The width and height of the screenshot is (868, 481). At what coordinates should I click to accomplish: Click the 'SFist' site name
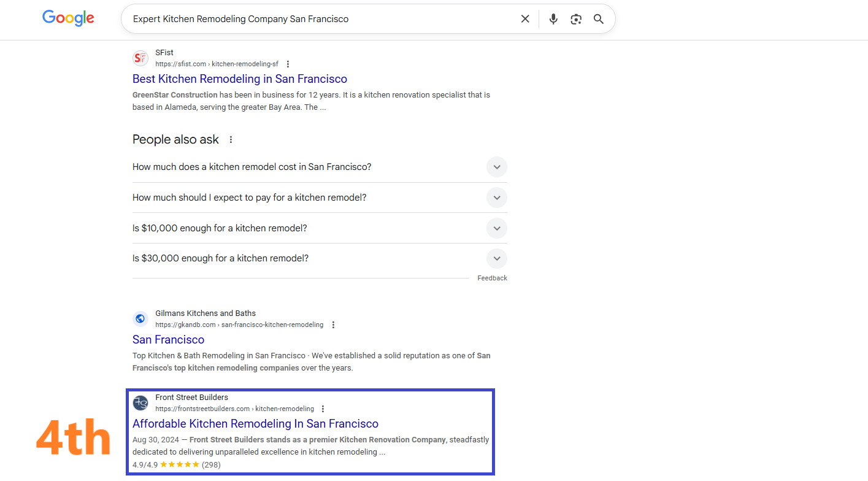(164, 53)
